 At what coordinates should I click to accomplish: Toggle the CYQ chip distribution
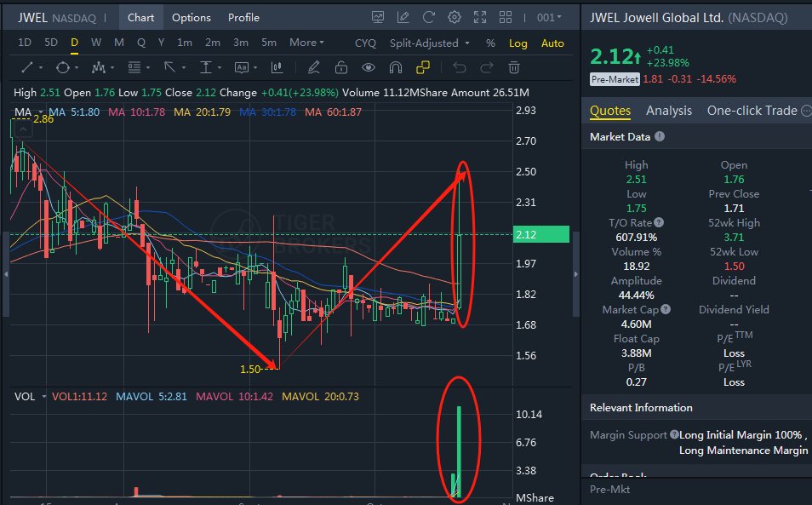365,43
